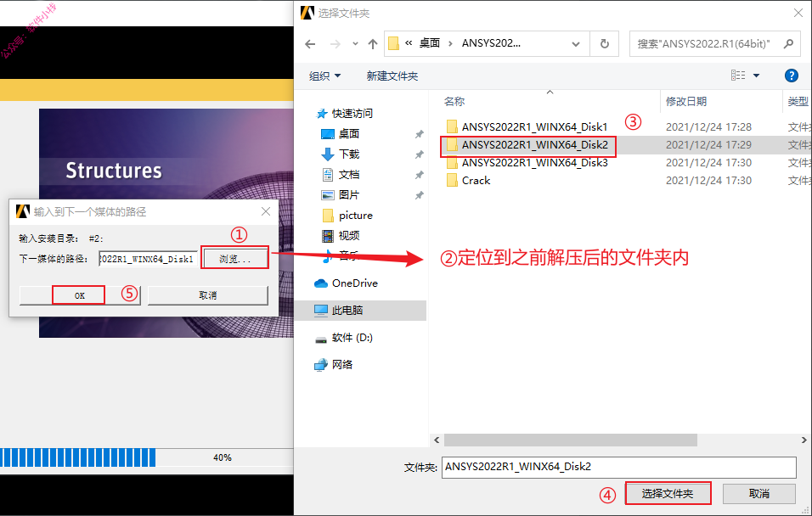Cancel the folder selection dialog
812x516 pixels.
click(x=759, y=493)
